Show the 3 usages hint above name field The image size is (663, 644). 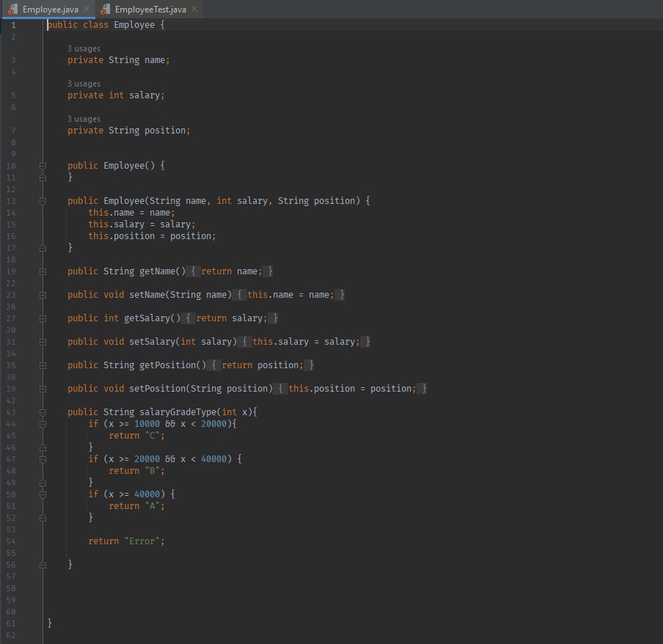pos(84,48)
